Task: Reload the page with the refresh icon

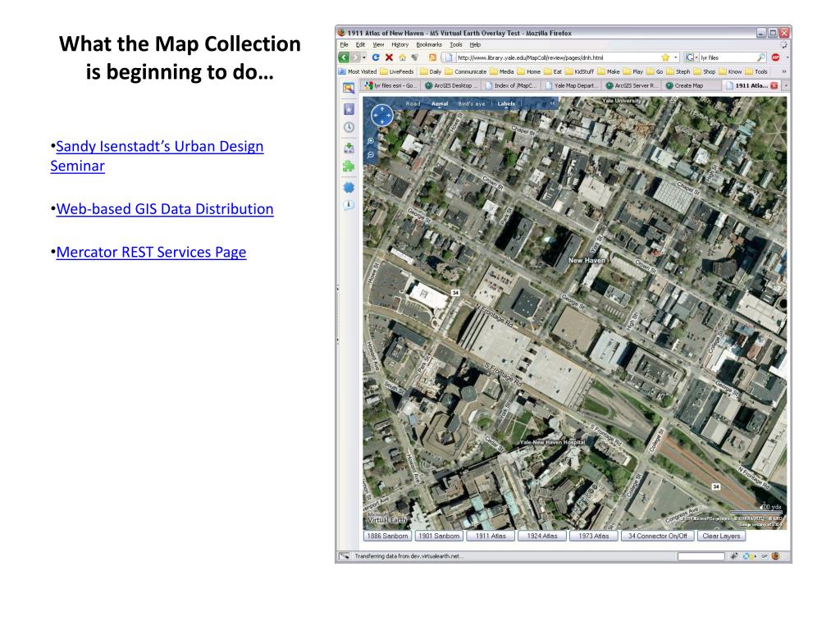Action: 376,57
